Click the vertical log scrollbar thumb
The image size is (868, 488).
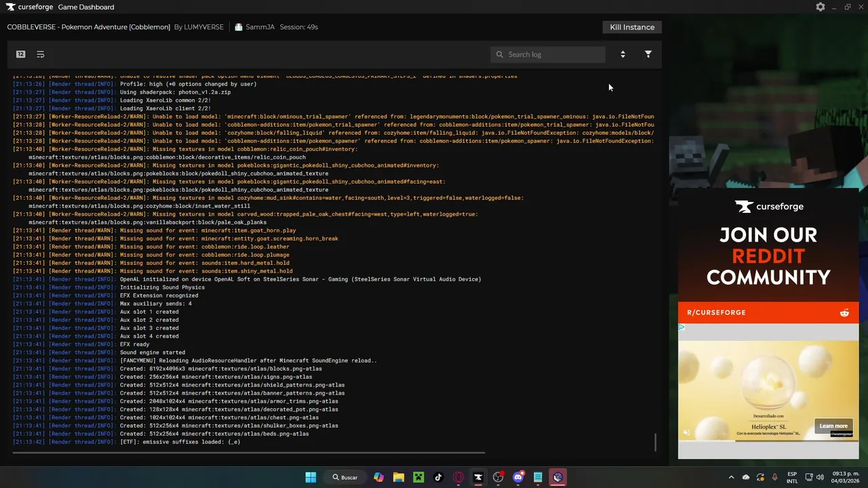click(x=655, y=442)
